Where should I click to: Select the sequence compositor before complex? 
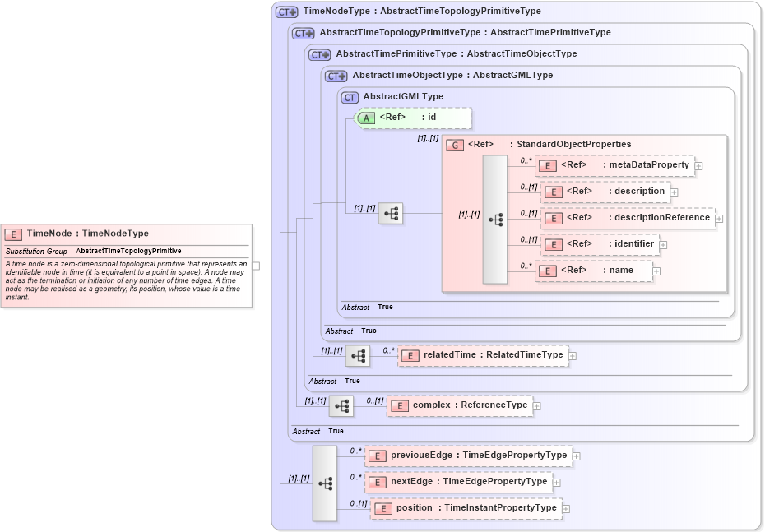pyautogui.click(x=341, y=406)
